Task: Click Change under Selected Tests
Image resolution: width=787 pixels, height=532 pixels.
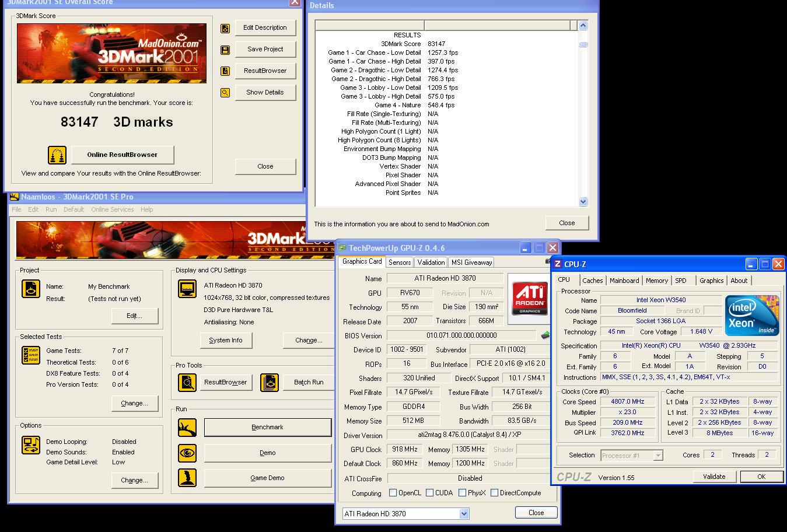Action: [134, 404]
